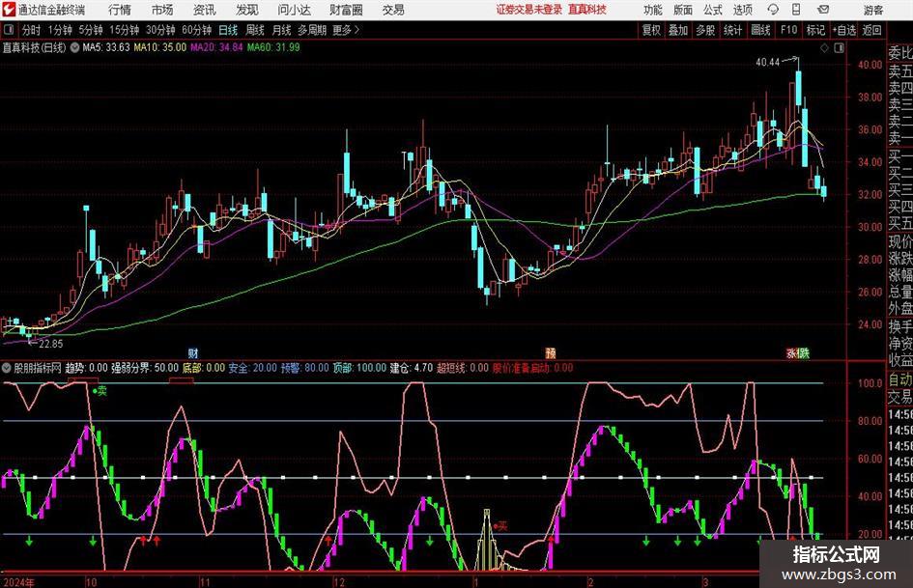Click the 多股 multi-stock button

(x=705, y=30)
